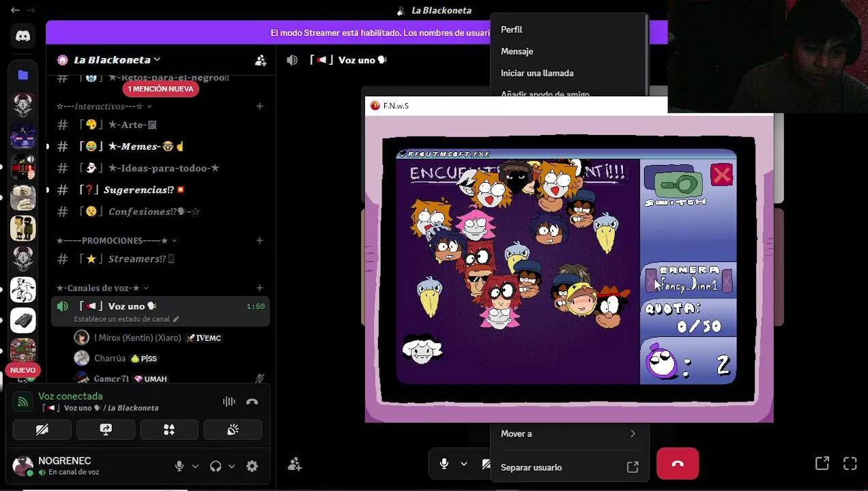The image size is (868, 491).
Task: Collapse the Interactivos category
Action: pyautogui.click(x=104, y=106)
